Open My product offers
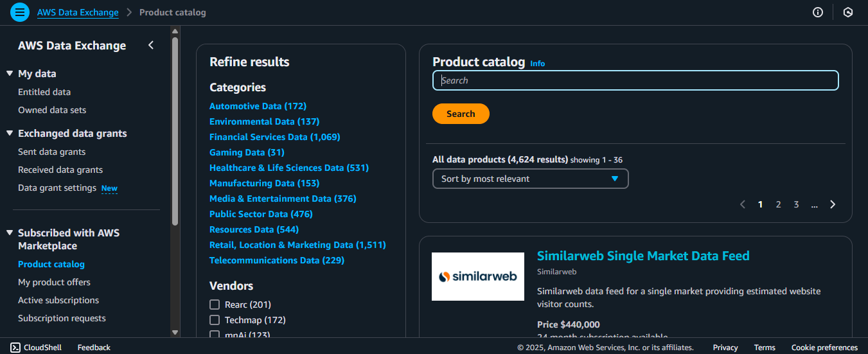 pos(54,282)
